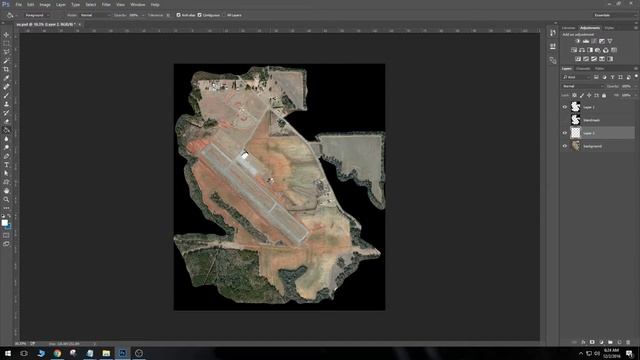Select the Eyedropper tool
Screen dimensions: 640x360
(6, 78)
